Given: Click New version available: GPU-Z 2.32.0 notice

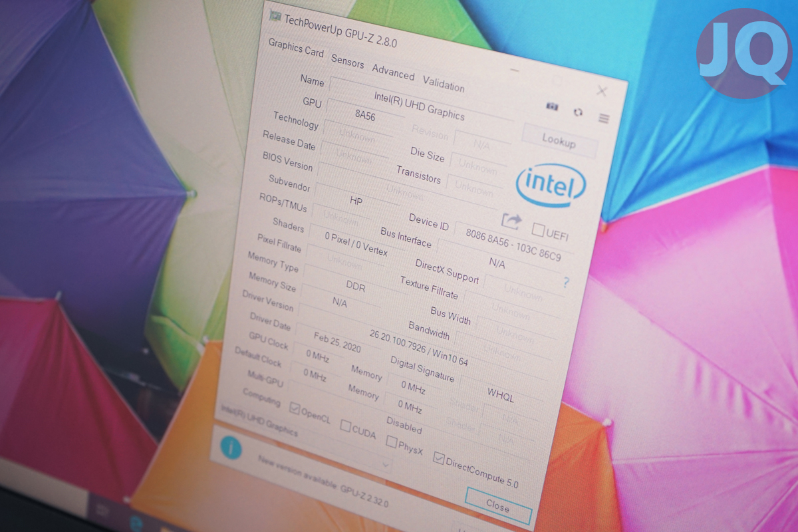Looking at the screenshot, I should (324, 482).
